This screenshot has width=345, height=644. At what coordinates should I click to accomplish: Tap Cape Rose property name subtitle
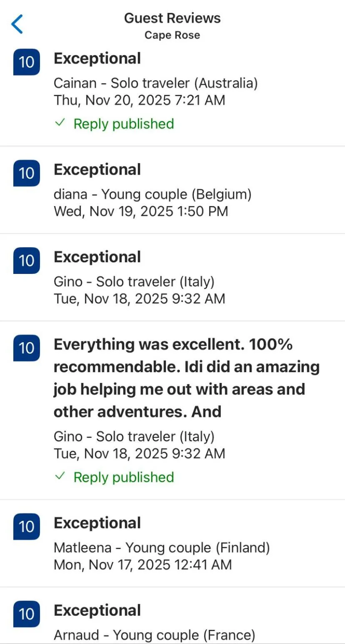click(x=172, y=35)
